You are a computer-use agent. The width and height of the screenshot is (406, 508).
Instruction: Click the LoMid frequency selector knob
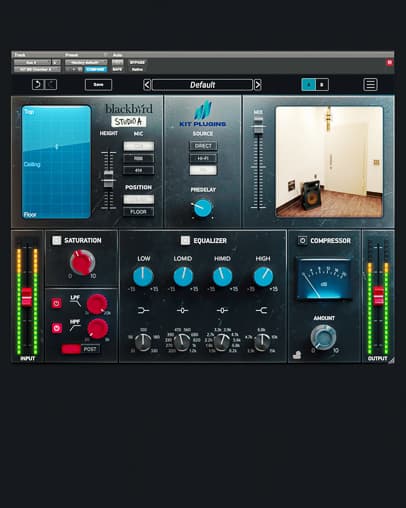coord(182,342)
